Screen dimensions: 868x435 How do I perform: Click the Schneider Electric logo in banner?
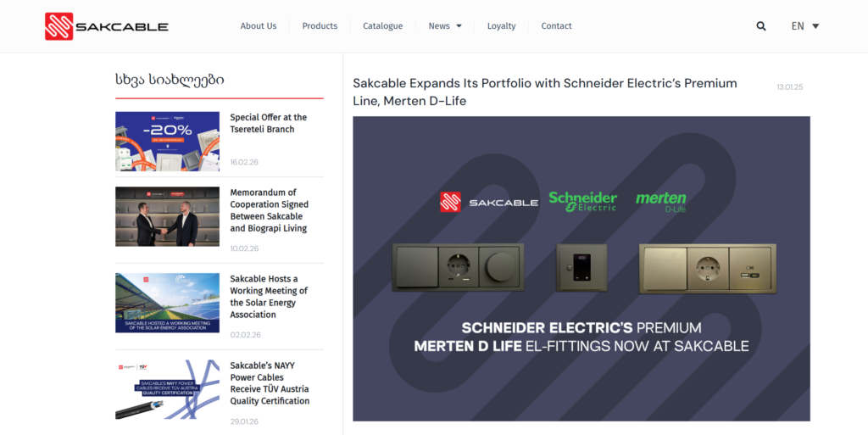pos(582,200)
